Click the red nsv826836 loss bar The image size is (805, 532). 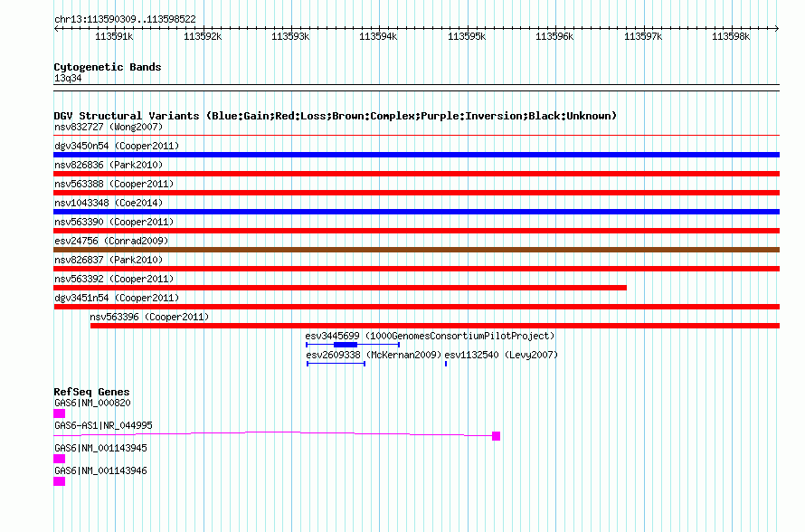coord(416,174)
